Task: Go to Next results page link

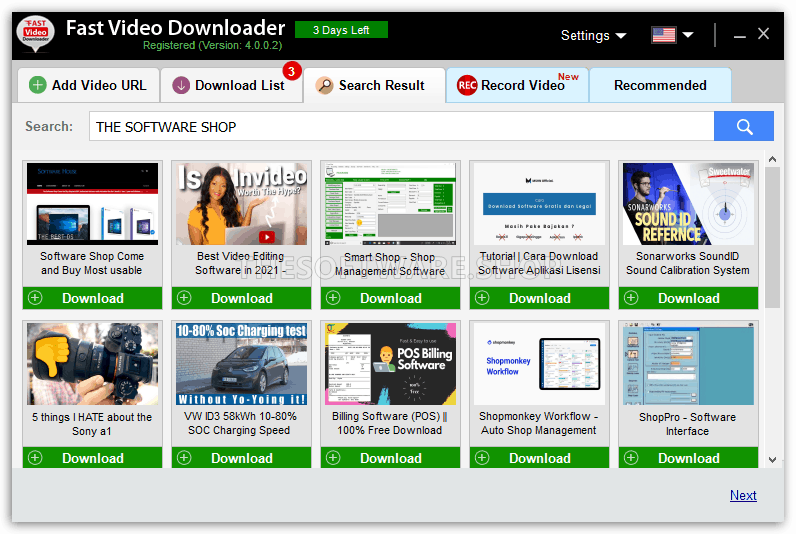Action: tap(743, 495)
